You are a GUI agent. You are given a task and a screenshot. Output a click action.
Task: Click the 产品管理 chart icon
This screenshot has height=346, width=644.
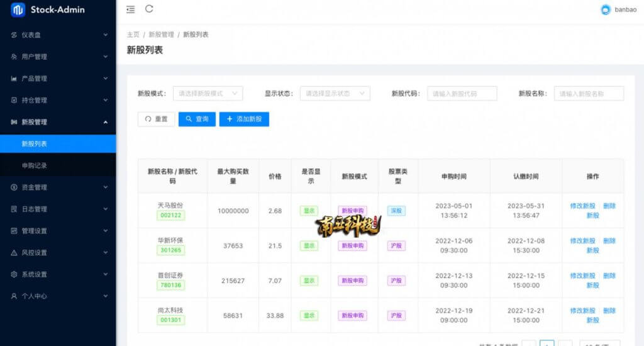pyautogui.click(x=14, y=79)
